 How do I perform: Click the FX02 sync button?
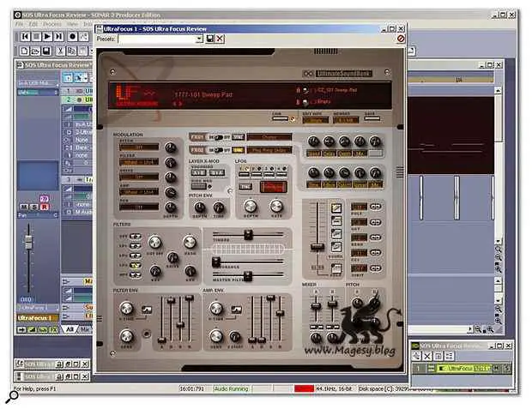coord(238,150)
